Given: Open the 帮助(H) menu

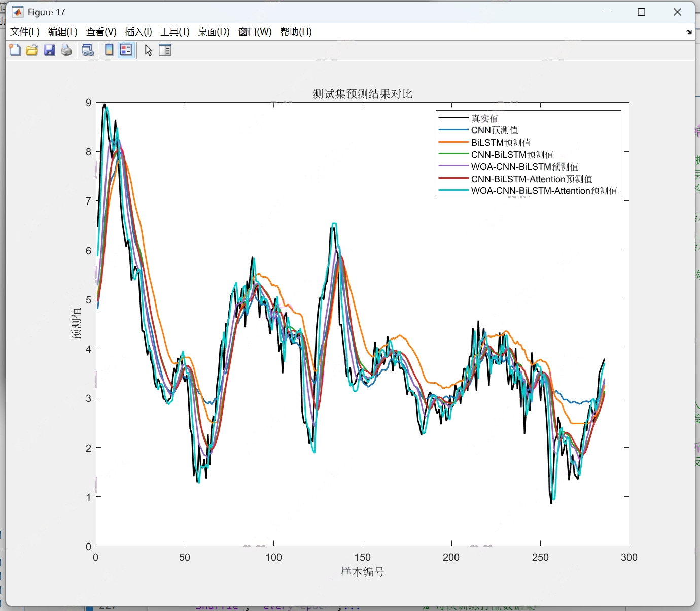Looking at the screenshot, I should pos(296,32).
